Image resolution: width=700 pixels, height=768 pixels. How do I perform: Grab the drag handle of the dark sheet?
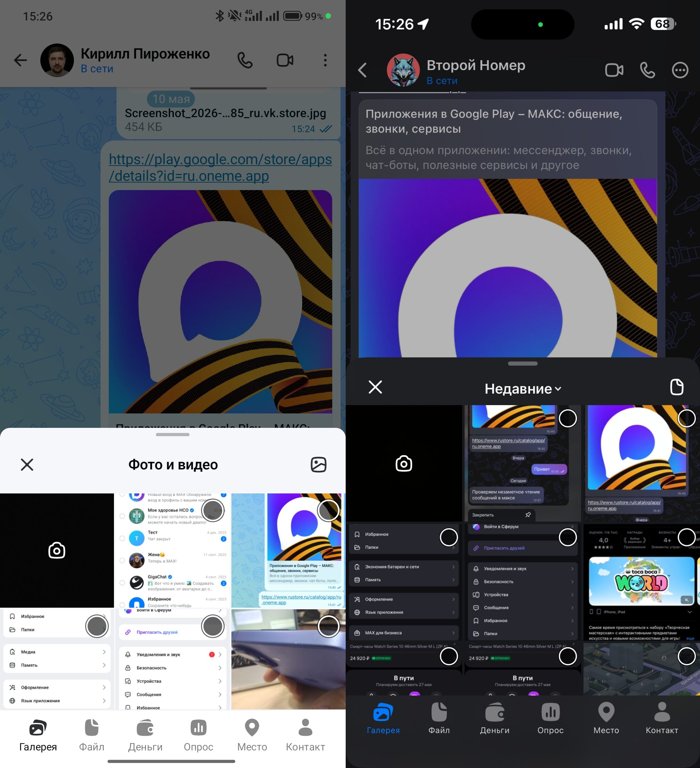tap(523, 364)
